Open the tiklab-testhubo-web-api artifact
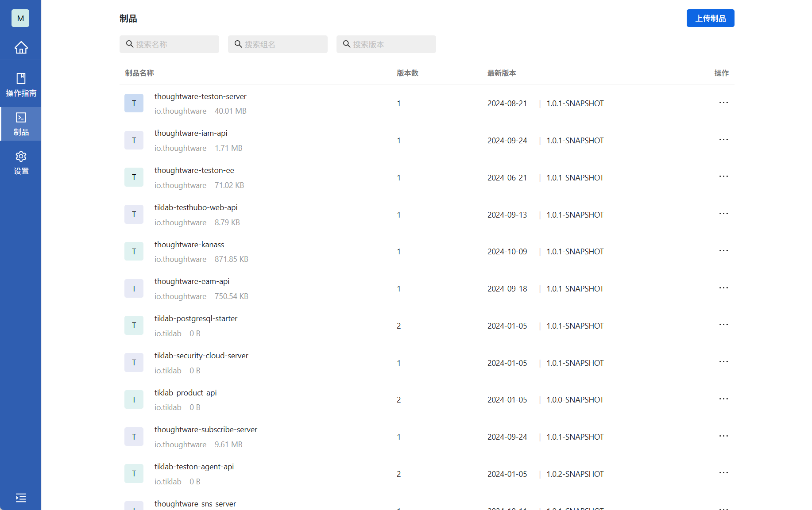Image resolution: width=812 pixels, height=510 pixels. 196,207
